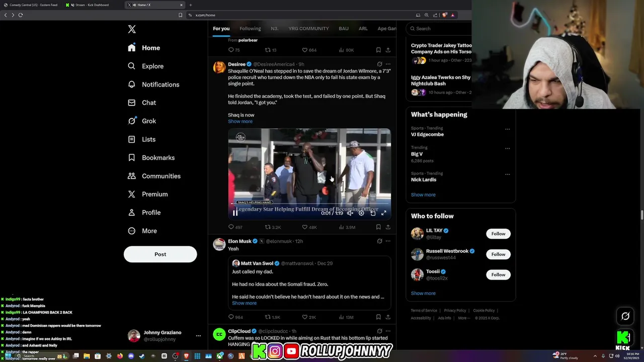
Task: Enter fullscreen on the Shaq video
Action: 384,213
